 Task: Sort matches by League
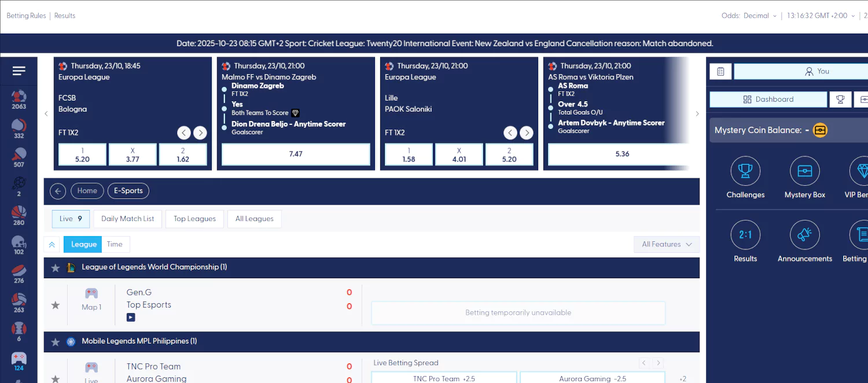click(x=83, y=245)
